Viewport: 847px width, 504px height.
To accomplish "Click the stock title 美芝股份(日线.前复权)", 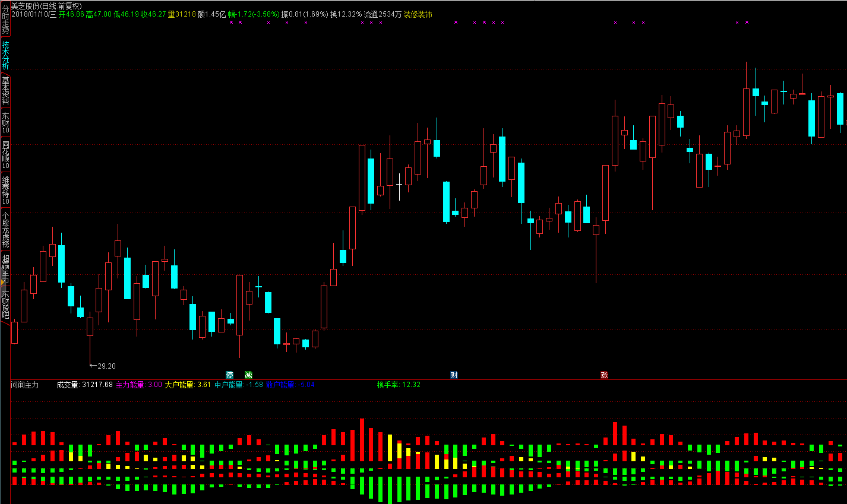I will pos(46,5).
